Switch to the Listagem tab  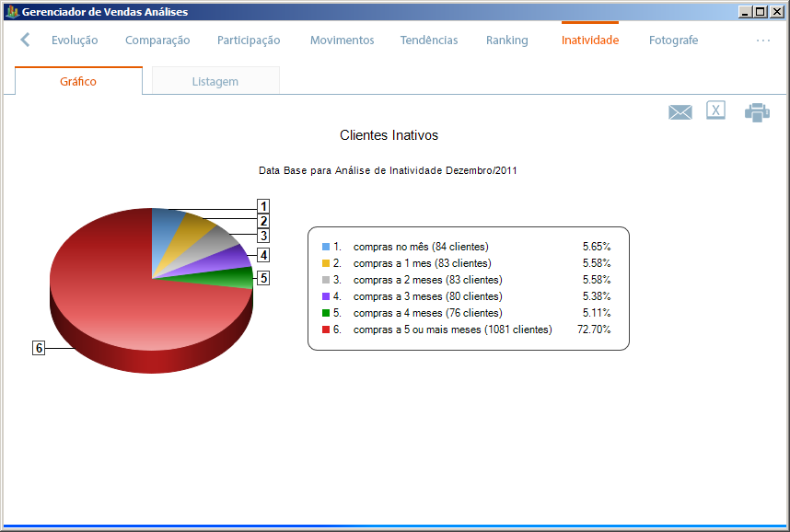(x=215, y=81)
